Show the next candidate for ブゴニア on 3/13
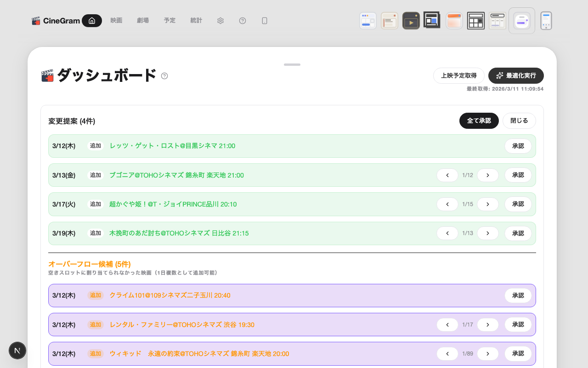This screenshot has width=588, height=368. (x=487, y=175)
